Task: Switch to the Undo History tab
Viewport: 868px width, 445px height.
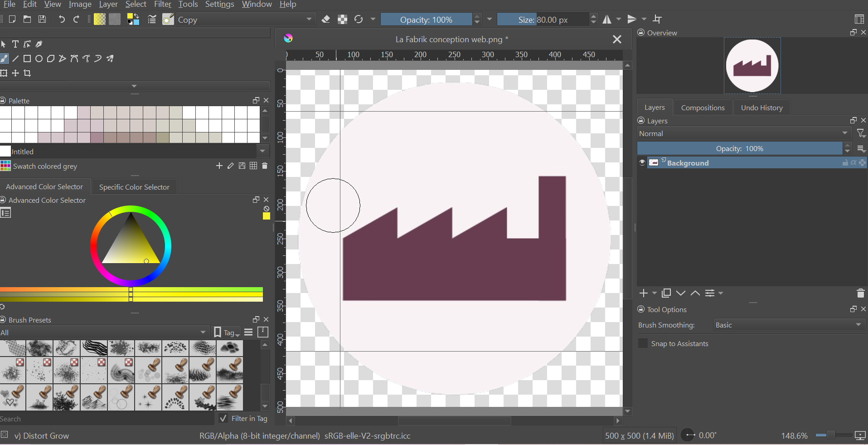Action: 761,108
